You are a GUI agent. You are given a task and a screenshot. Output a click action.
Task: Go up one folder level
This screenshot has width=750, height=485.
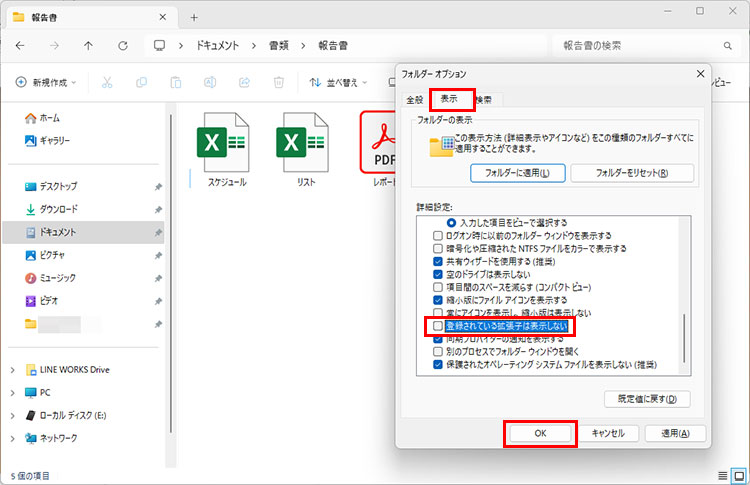click(88, 46)
